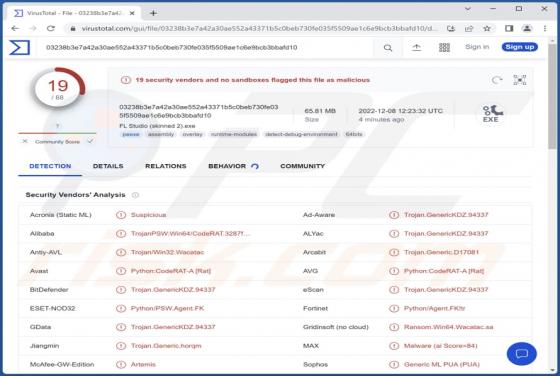Switch to the RELATIONS tab
560x376 pixels.
pyautogui.click(x=166, y=166)
